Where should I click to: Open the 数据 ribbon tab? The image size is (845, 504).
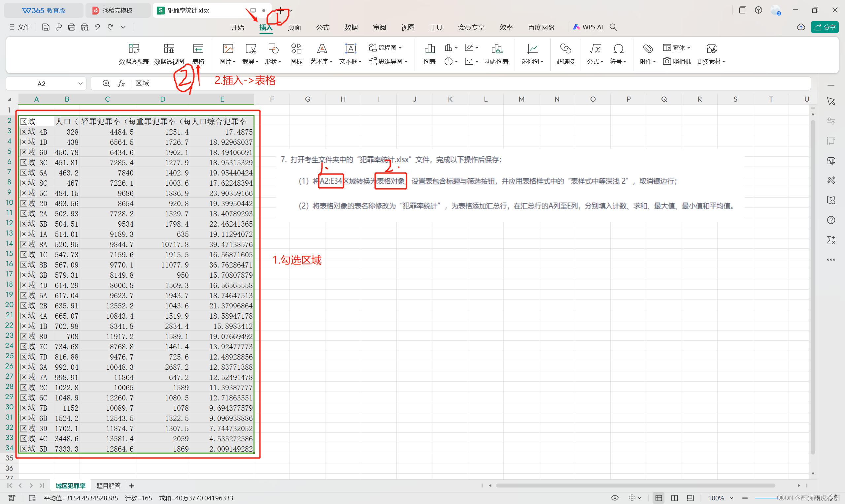click(x=351, y=27)
